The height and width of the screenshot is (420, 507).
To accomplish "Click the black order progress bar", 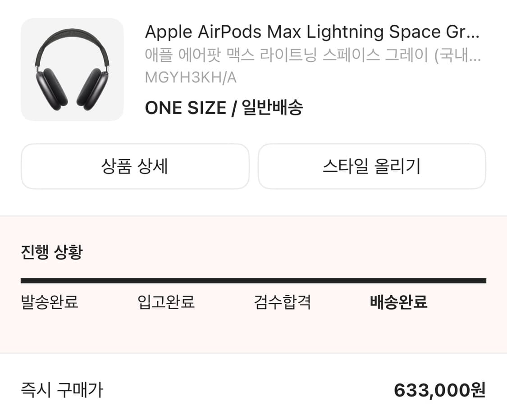I will [x=253, y=281].
